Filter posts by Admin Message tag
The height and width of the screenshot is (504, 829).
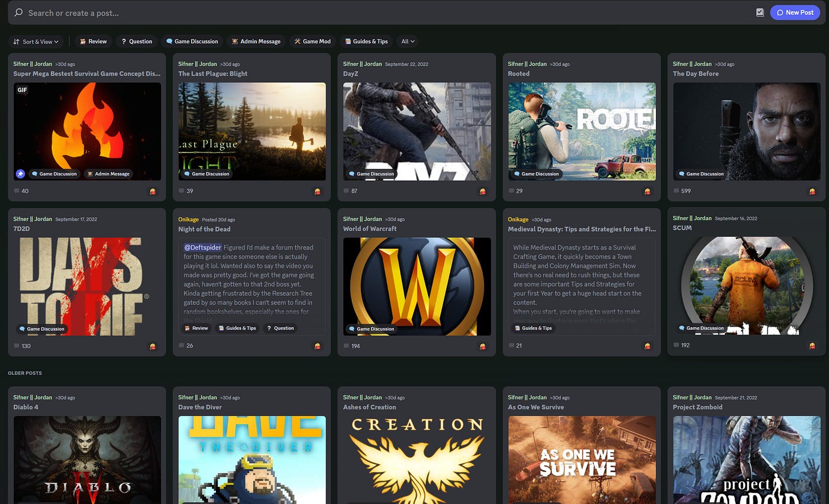click(256, 42)
